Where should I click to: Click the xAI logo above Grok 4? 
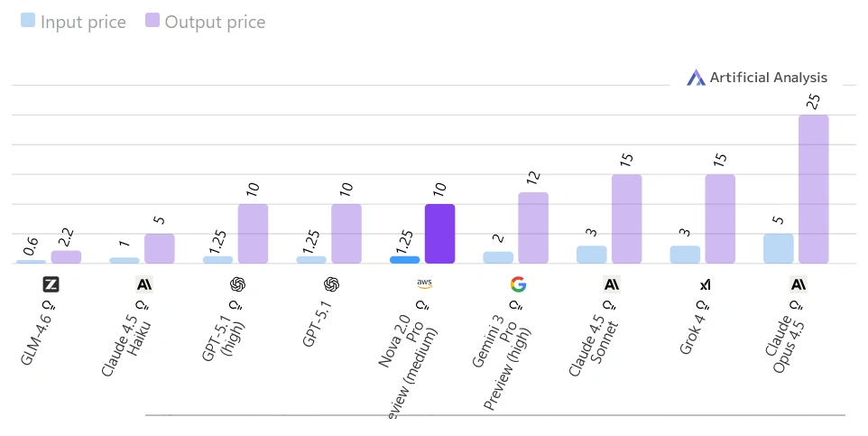[x=705, y=284]
